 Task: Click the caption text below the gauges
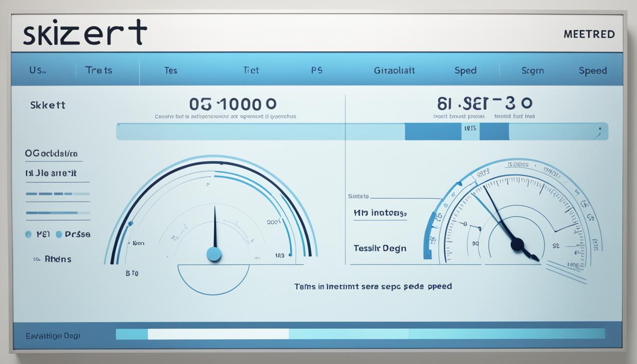[x=373, y=286]
